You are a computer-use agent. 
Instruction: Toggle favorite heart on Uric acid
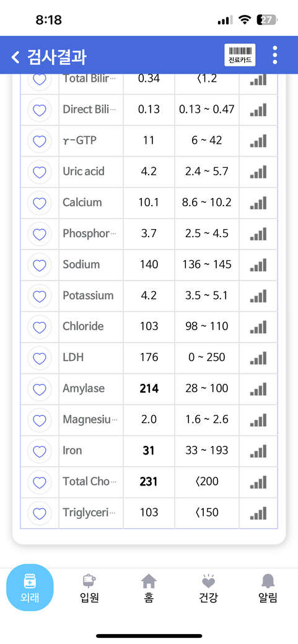(40, 172)
